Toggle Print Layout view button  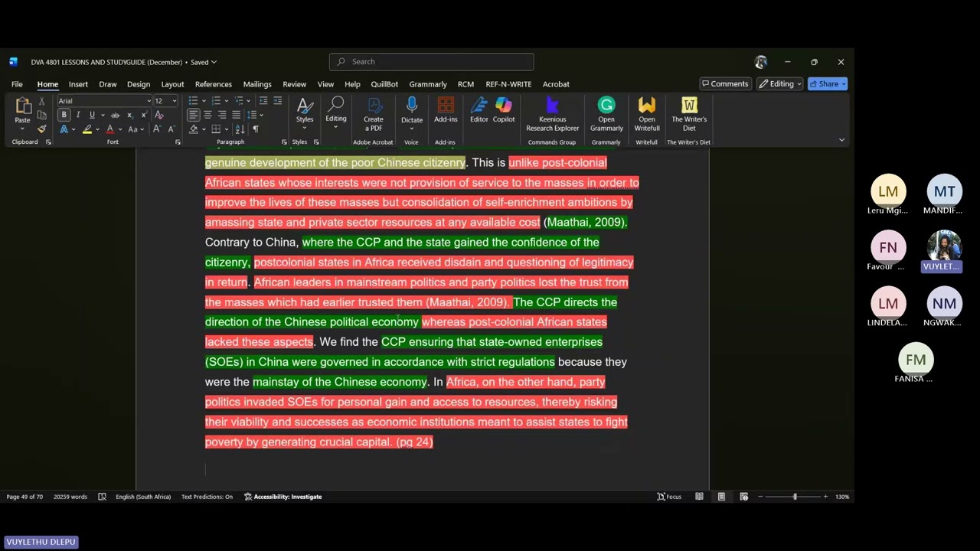721,497
